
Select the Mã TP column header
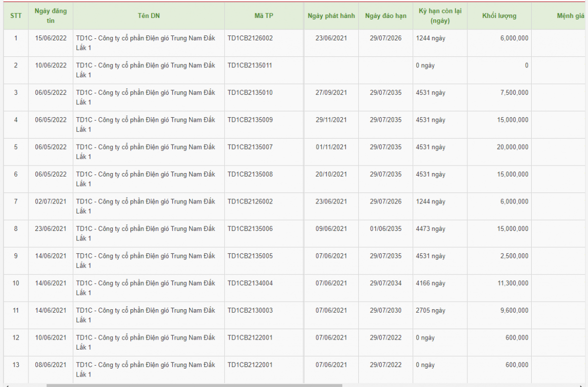pos(264,15)
